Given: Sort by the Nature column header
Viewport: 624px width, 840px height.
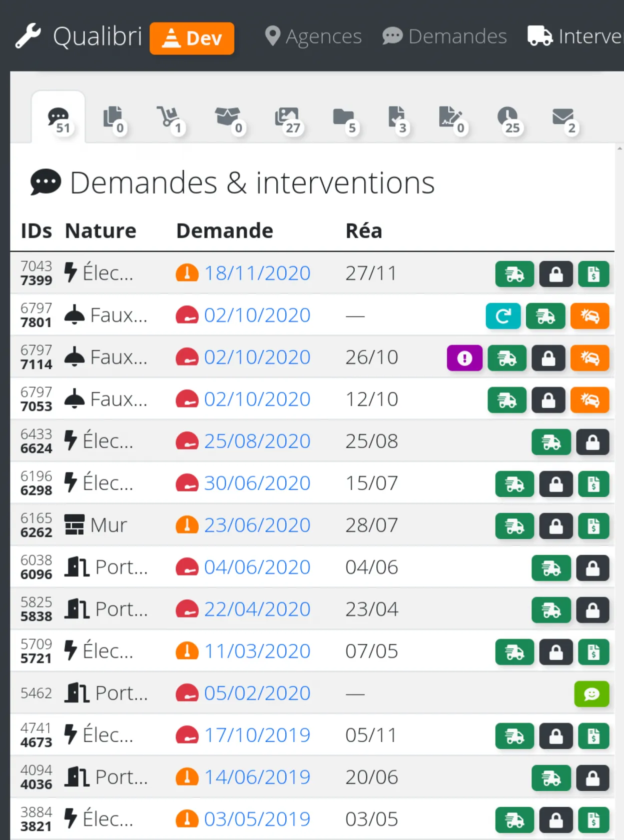Looking at the screenshot, I should tap(101, 231).
